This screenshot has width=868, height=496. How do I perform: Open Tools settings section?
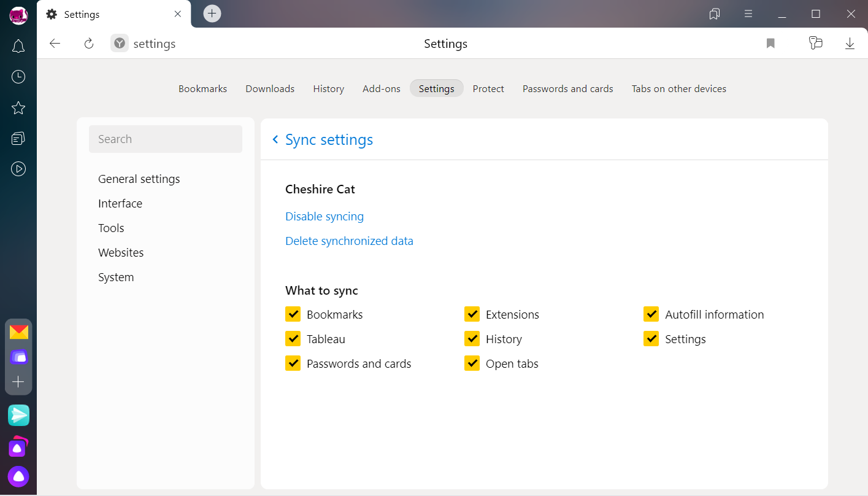[111, 228]
